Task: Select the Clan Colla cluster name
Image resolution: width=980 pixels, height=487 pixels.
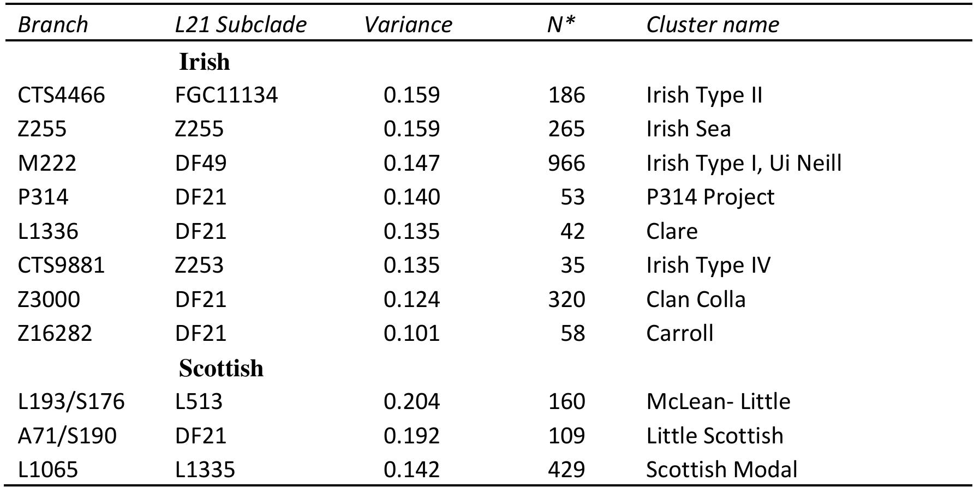Action: tap(696, 299)
